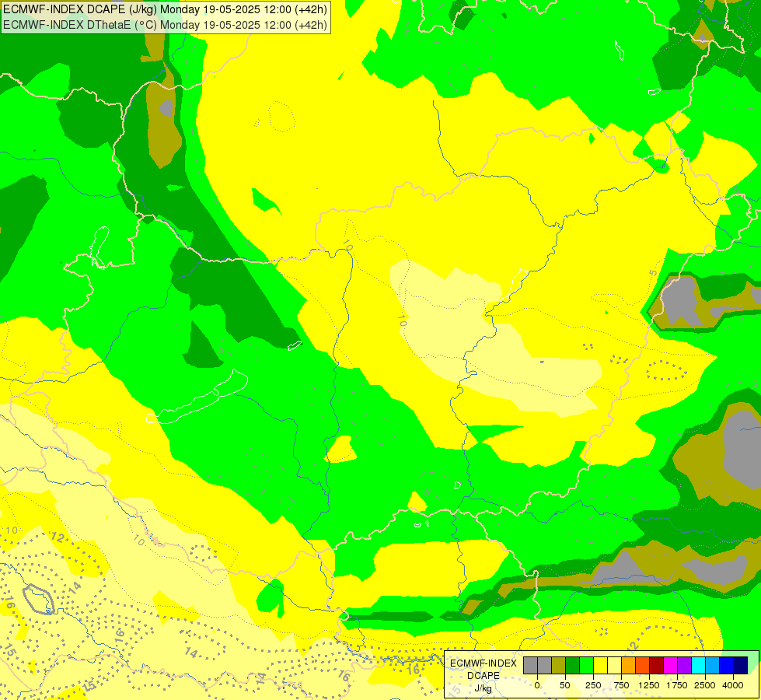Click the legend value 0
Viewport: 761px width, 700px height.
tap(537, 685)
